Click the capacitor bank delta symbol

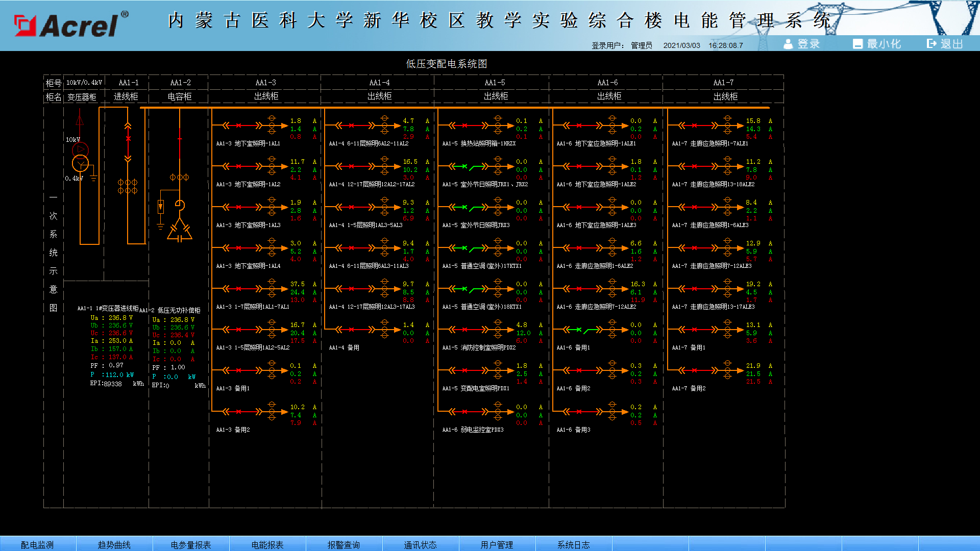coord(180,230)
